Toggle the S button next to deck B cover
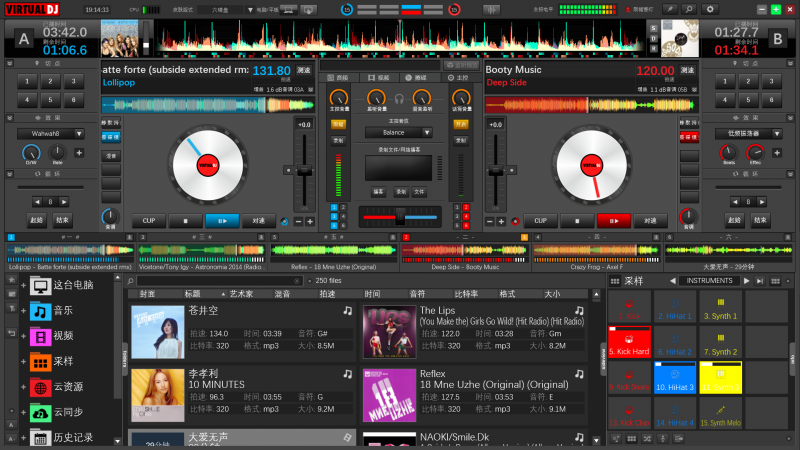The height and width of the screenshot is (450, 800). [x=654, y=29]
